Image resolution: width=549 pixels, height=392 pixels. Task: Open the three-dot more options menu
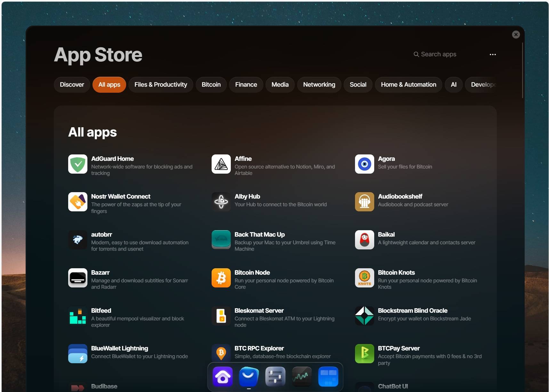click(x=493, y=54)
